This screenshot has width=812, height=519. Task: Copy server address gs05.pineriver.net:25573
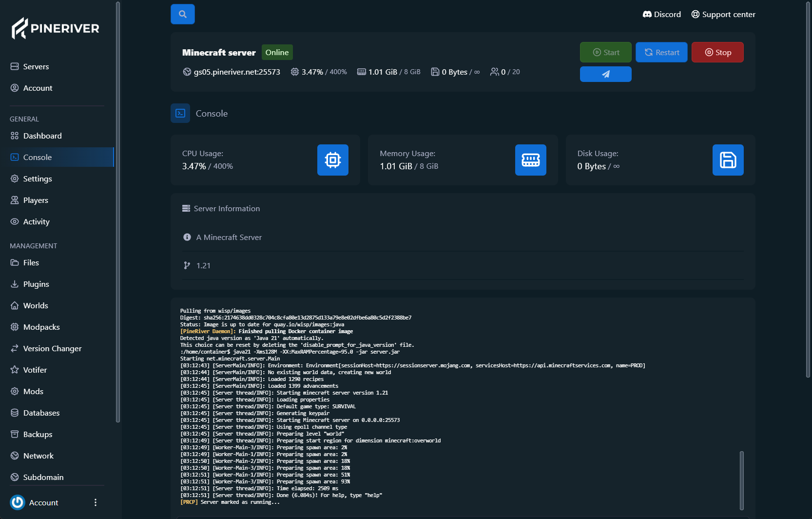click(232, 72)
